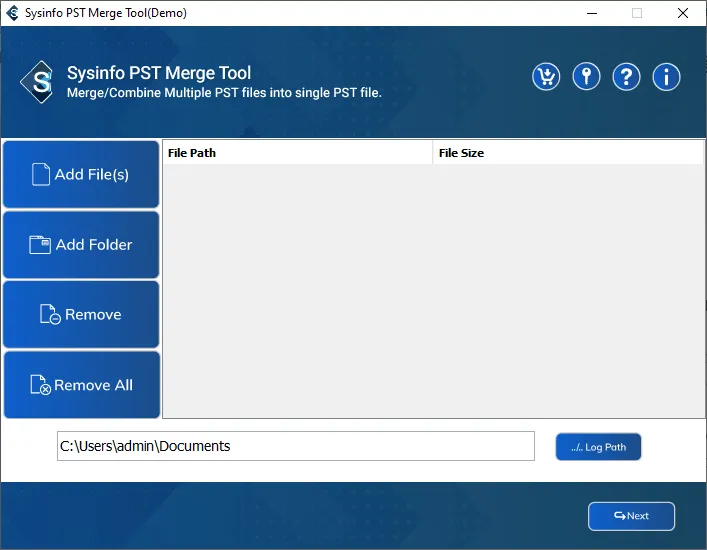Click the shopping cart purchase icon

pyautogui.click(x=546, y=77)
